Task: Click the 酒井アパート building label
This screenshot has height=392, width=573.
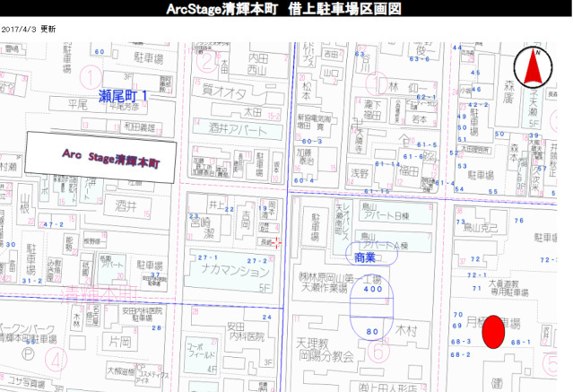Action: 238,129
